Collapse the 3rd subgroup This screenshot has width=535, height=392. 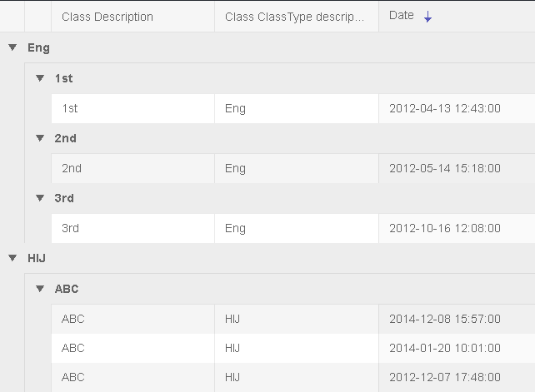(40, 198)
